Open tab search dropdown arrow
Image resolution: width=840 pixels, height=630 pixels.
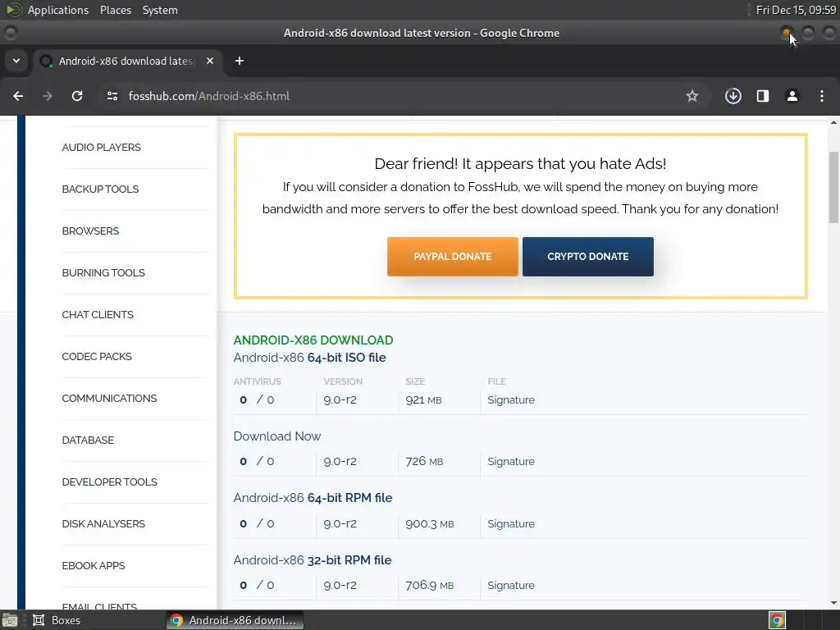[16, 61]
